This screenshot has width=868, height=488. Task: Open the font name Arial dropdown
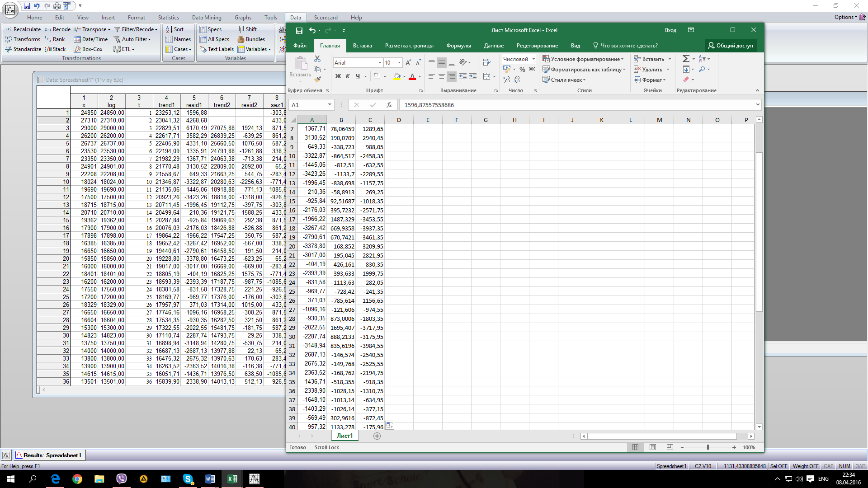point(380,62)
